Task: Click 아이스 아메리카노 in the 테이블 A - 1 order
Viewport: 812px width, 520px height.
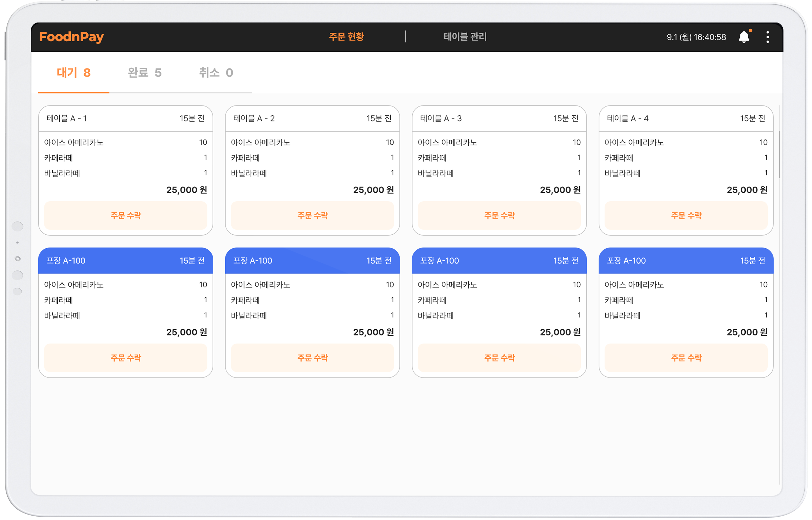Action: tap(74, 142)
